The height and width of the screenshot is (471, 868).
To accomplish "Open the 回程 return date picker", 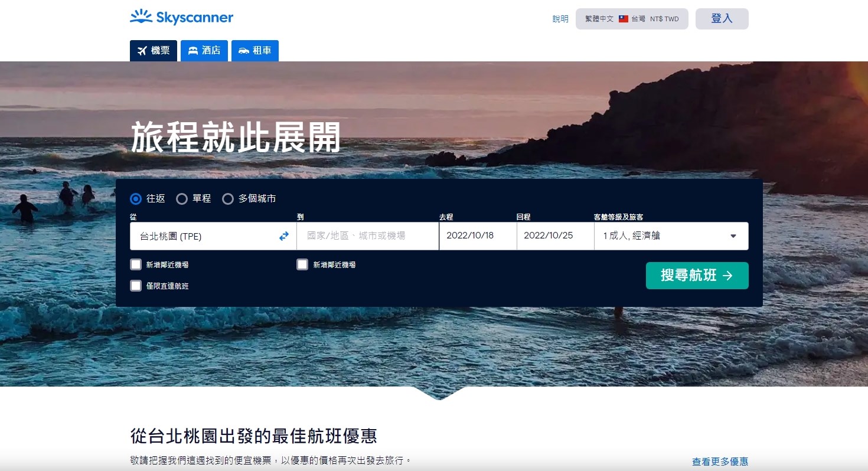I will [554, 236].
